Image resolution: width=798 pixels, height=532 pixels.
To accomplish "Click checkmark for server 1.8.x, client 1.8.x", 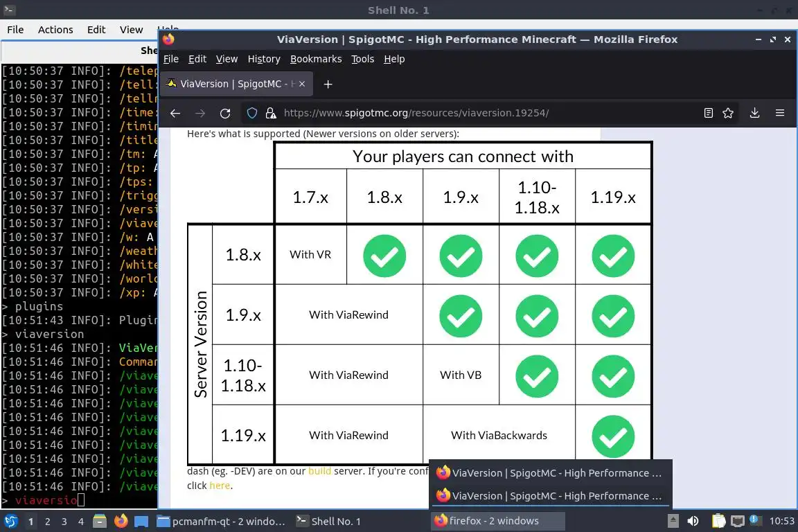I will [x=384, y=256].
